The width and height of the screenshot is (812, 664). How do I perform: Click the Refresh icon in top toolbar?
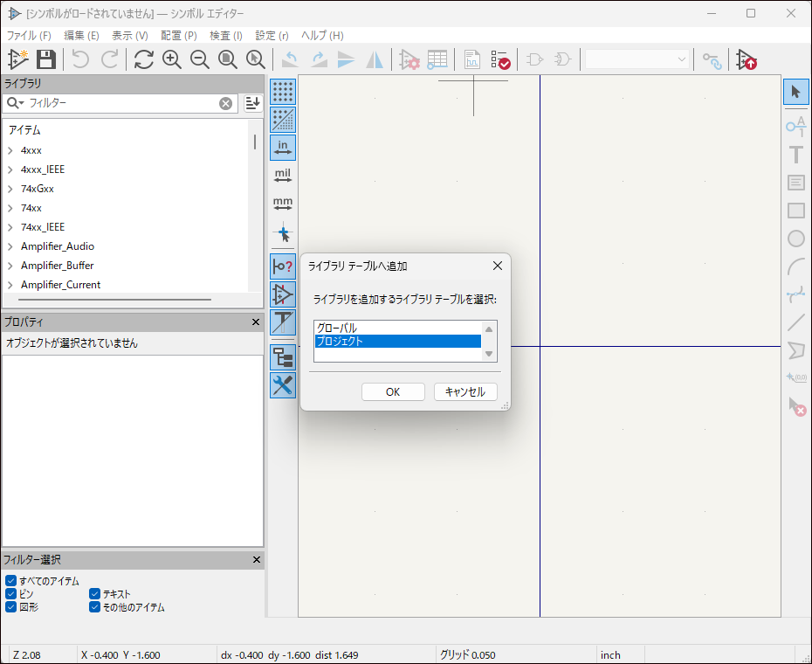pyautogui.click(x=144, y=59)
